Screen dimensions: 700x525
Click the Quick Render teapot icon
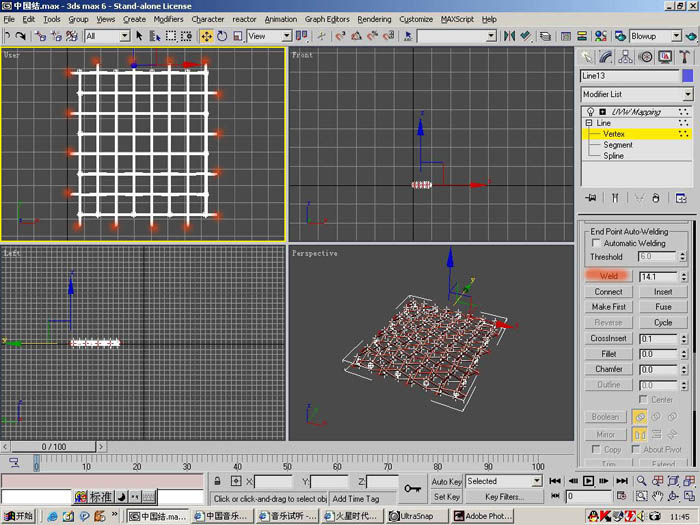point(692,36)
